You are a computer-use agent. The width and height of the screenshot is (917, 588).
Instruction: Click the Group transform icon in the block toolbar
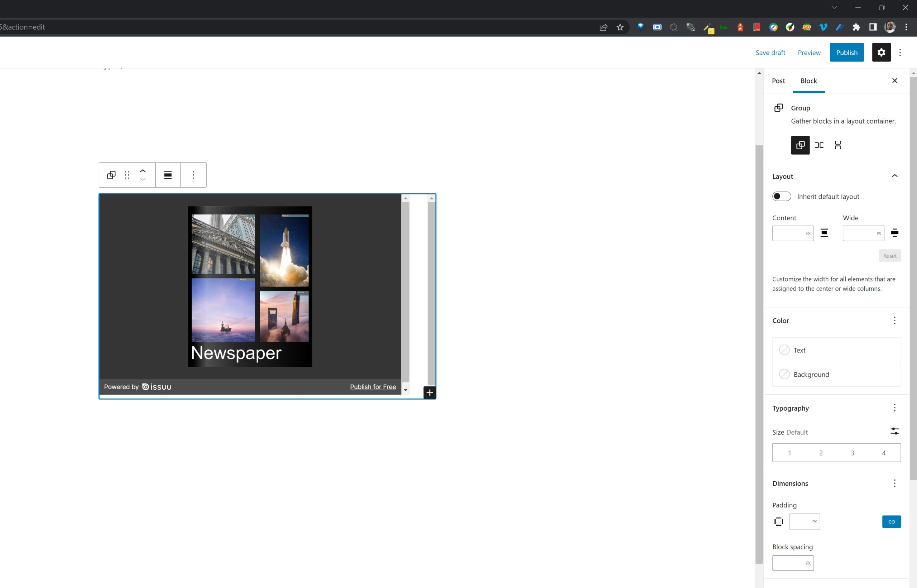point(111,175)
